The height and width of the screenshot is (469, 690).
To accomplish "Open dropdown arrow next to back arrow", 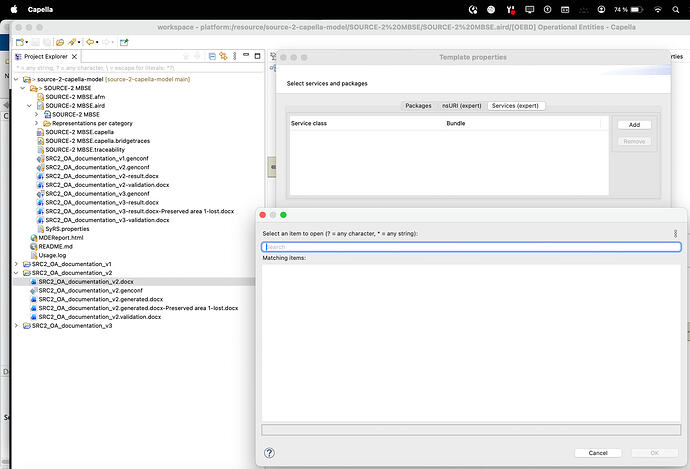I will tap(97, 43).
